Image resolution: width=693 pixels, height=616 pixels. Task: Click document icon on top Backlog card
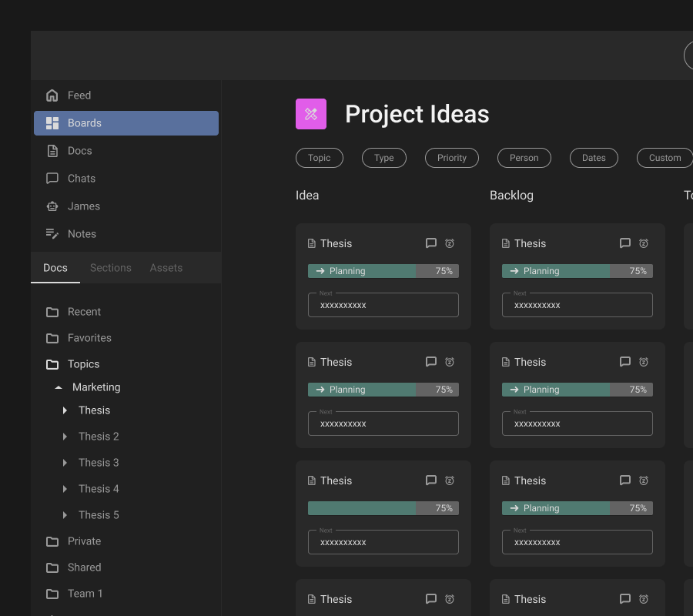pos(506,243)
